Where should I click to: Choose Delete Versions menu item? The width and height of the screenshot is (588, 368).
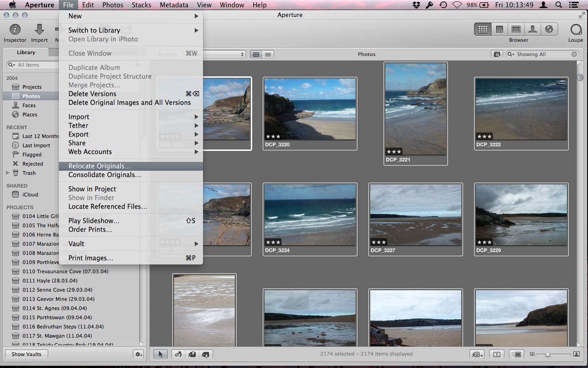click(x=131, y=94)
